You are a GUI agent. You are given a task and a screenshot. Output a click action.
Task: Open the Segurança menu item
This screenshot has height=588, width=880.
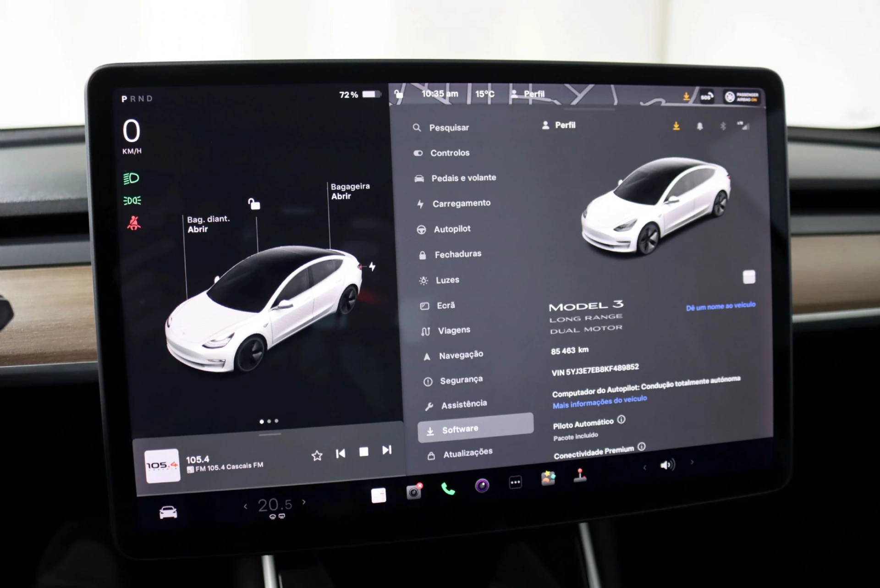(x=453, y=380)
